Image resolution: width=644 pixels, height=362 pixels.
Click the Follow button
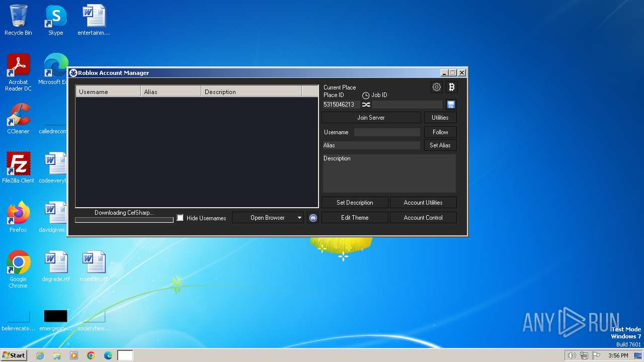(x=440, y=132)
